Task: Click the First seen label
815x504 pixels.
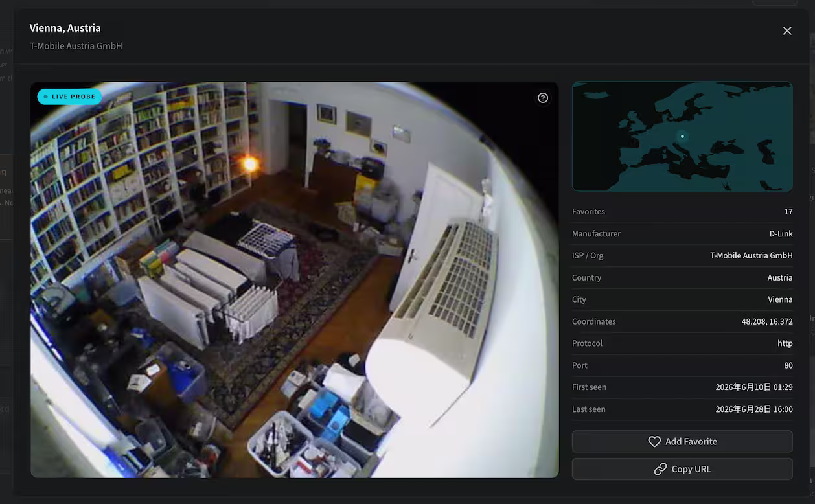Action: 589,387
